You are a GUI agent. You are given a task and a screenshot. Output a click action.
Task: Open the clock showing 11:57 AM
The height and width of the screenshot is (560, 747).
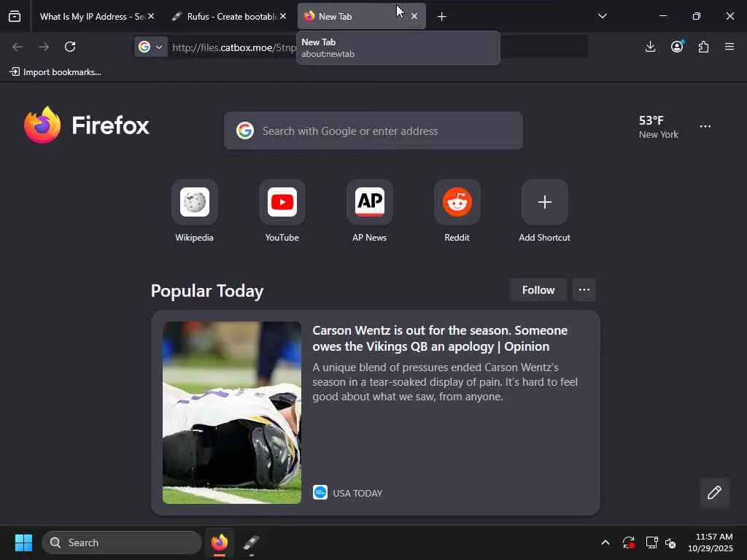[711, 542]
